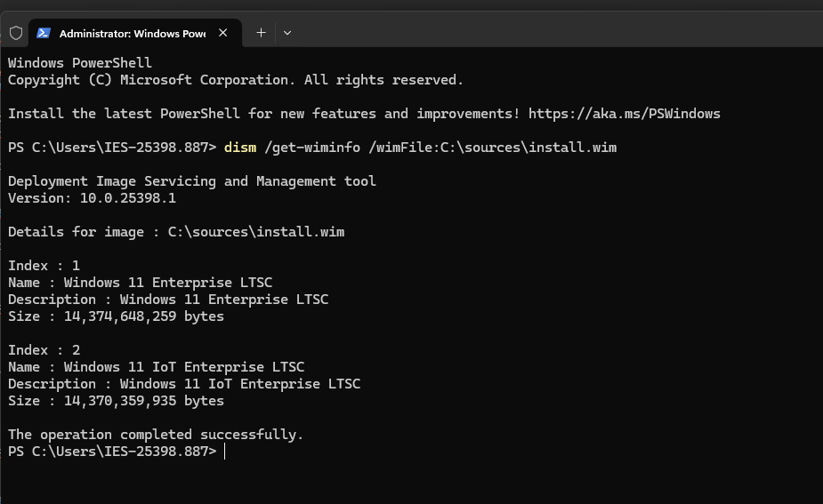823x504 pixels.
Task: Expand the new tab profile dropdown
Action: click(x=287, y=33)
